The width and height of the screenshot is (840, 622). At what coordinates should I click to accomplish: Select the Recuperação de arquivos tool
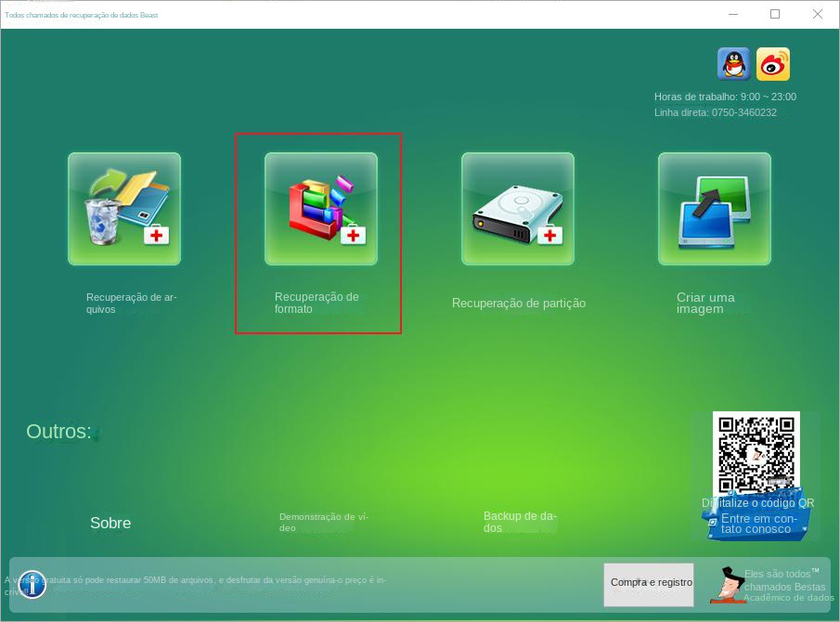pyautogui.click(x=123, y=208)
